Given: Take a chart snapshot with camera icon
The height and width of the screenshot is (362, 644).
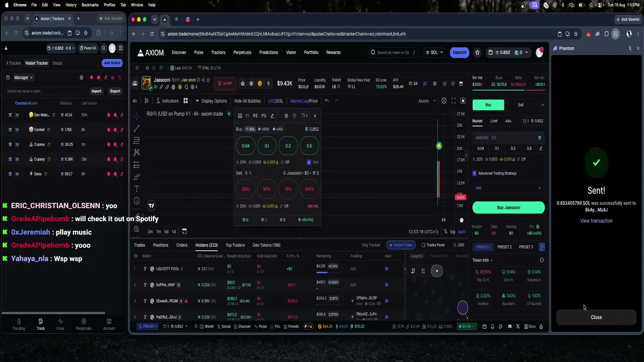Looking at the screenshot, I should (463, 101).
